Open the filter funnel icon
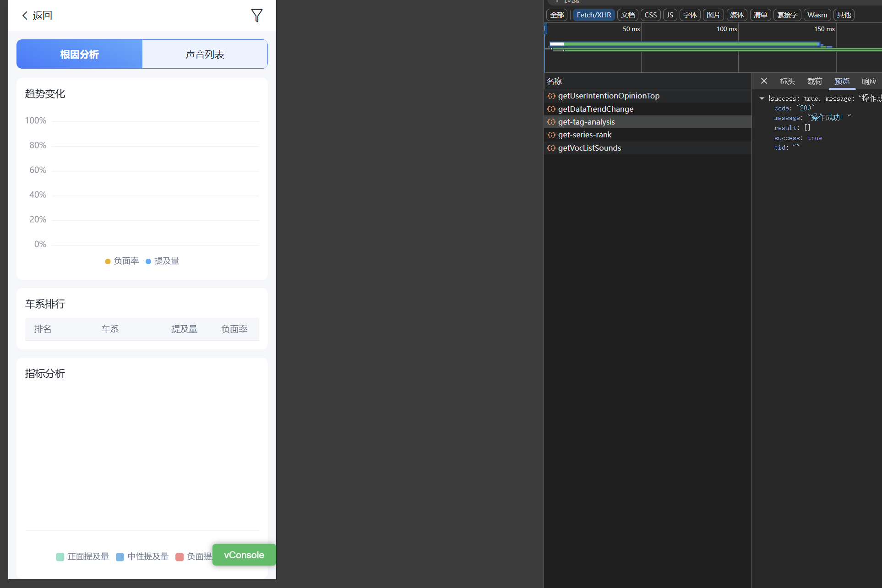 pyautogui.click(x=257, y=16)
